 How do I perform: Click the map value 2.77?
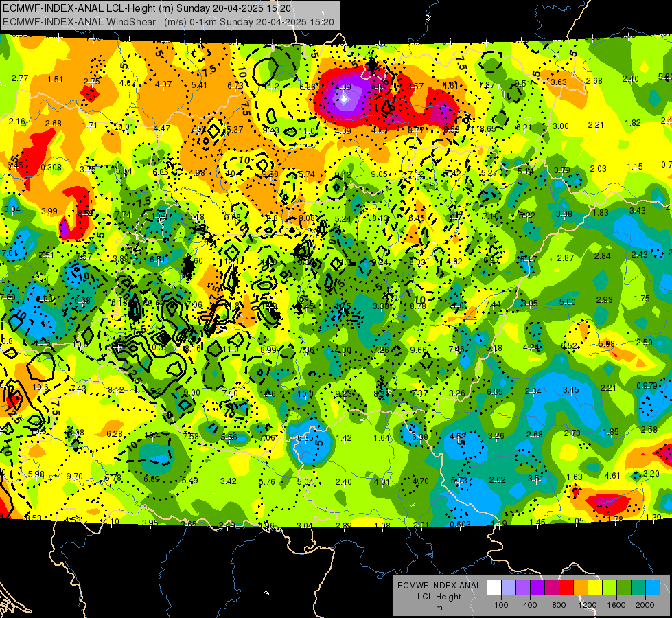pos(20,78)
